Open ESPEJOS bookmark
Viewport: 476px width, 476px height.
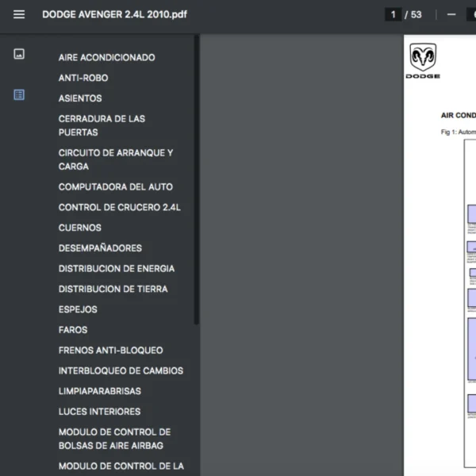click(x=78, y=309)
